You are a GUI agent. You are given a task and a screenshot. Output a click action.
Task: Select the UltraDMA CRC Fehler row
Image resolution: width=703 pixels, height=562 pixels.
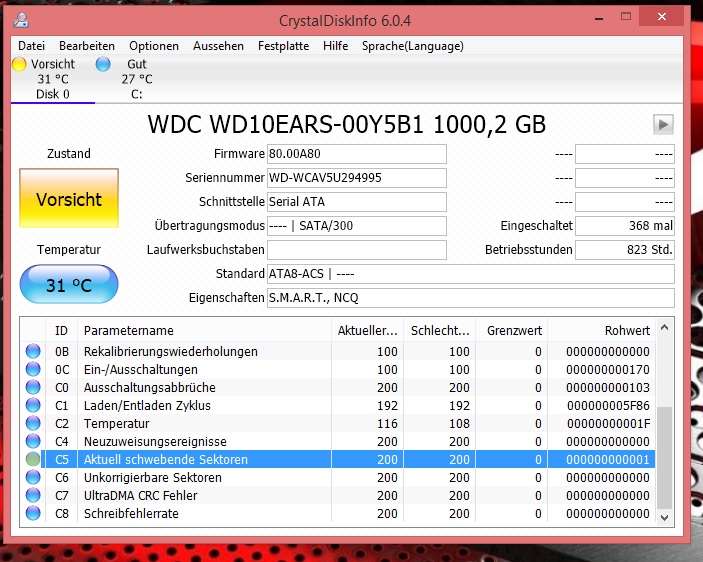point(338,495)
